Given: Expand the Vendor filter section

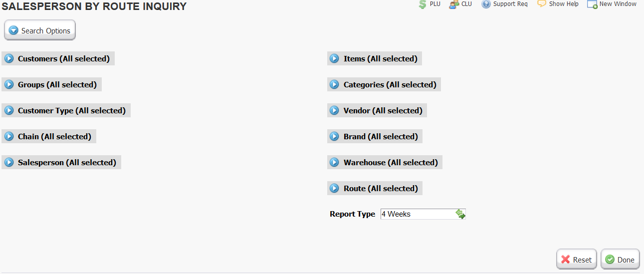Looking at the screenshot, I should click(377, 110).
